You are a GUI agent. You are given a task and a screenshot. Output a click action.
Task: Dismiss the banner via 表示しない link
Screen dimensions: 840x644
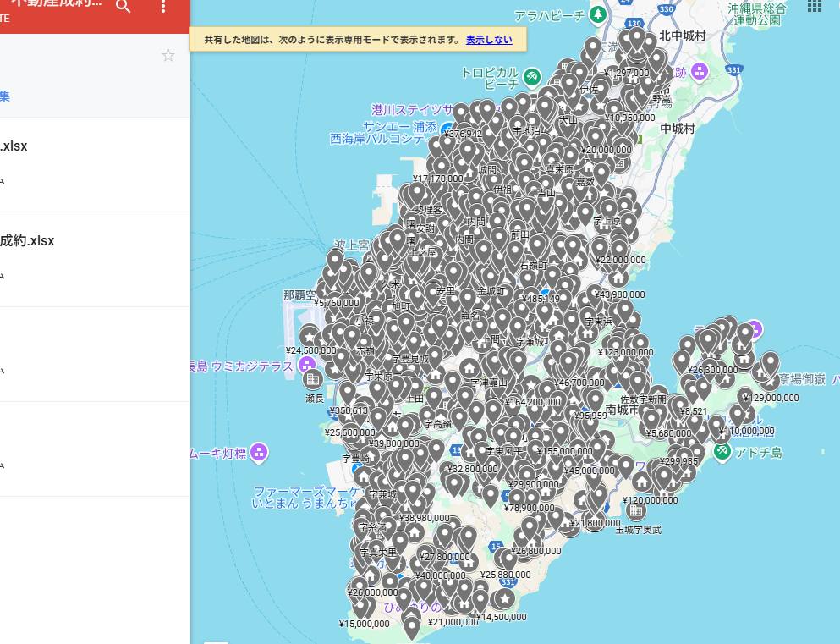pyautogui.click(x=489, y=40)
